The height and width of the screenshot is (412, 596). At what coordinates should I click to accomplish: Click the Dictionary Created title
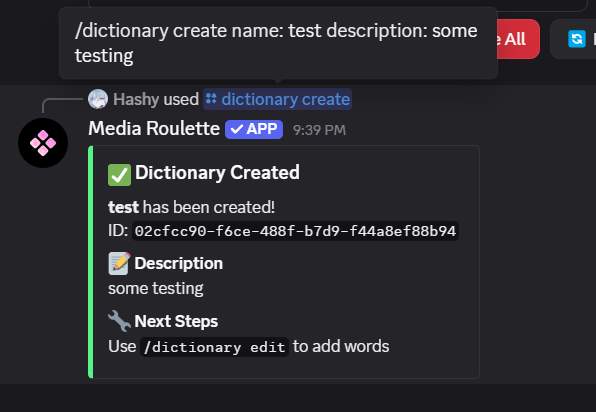click(x=217, y=173)
